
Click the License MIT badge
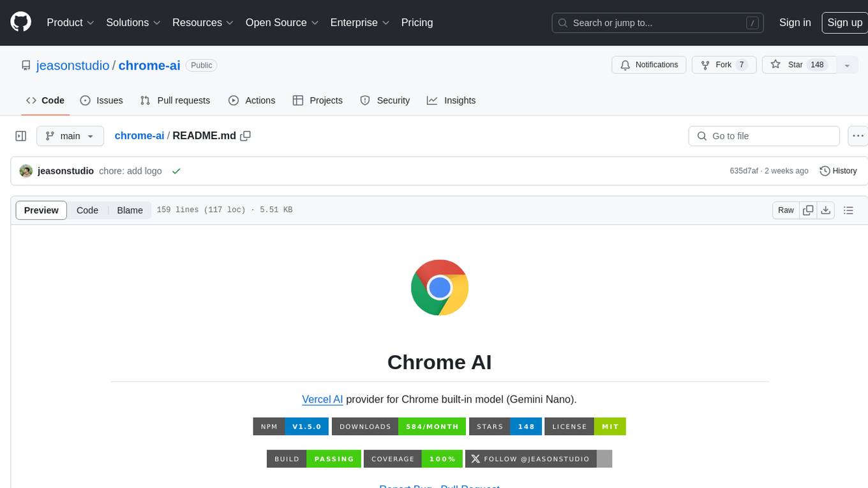pos(585,426)
